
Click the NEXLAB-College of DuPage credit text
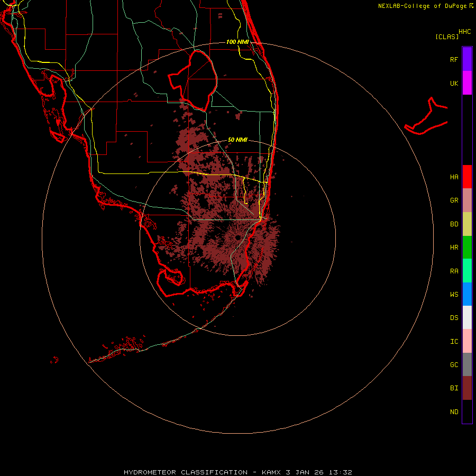(422, 6)
